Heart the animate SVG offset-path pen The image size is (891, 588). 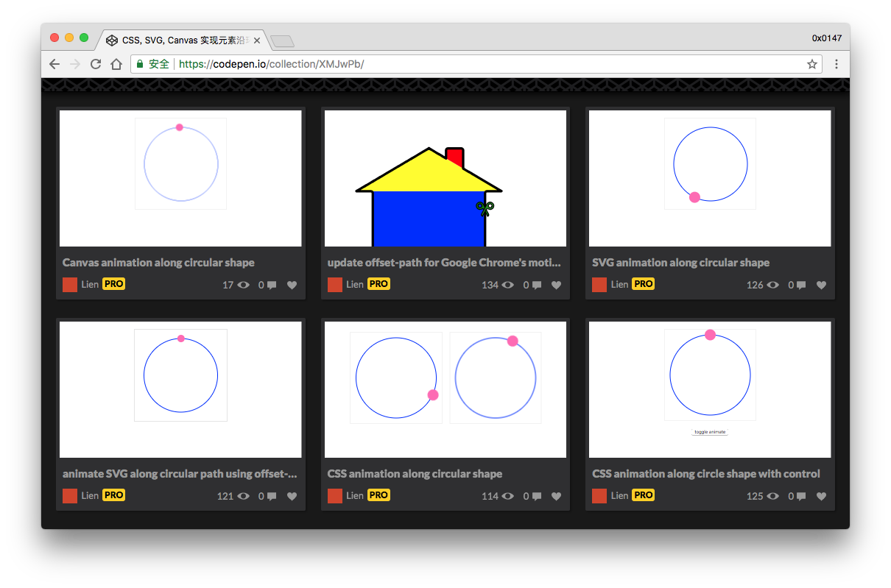click(292, 497)
